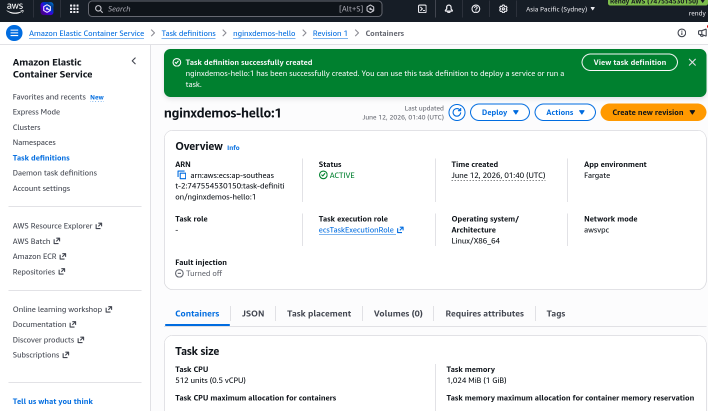Screen dimensions: 708x411
Task: Open the Tags tab
Action: (556, 313)
